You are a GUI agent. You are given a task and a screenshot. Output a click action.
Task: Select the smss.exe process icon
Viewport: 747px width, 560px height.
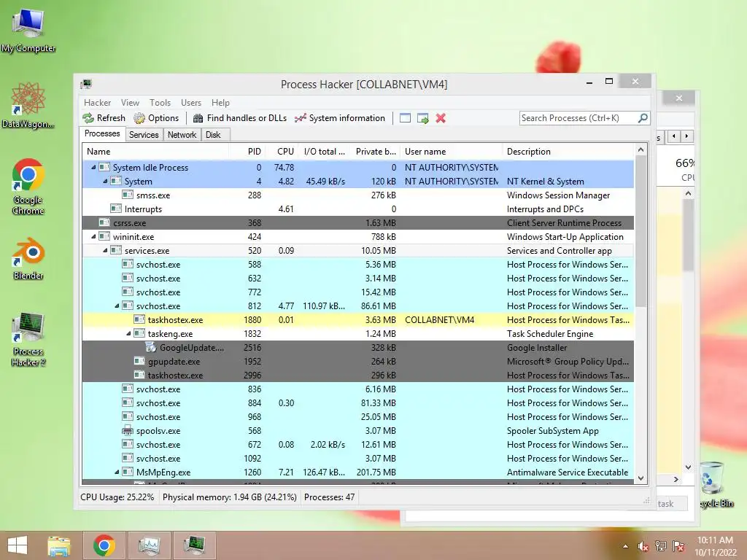127,195
